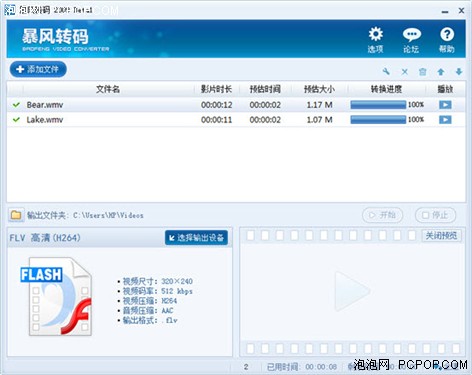Open the 帮助 help icon
This screenshot has width=472, height=375.
tap(447, 40)
